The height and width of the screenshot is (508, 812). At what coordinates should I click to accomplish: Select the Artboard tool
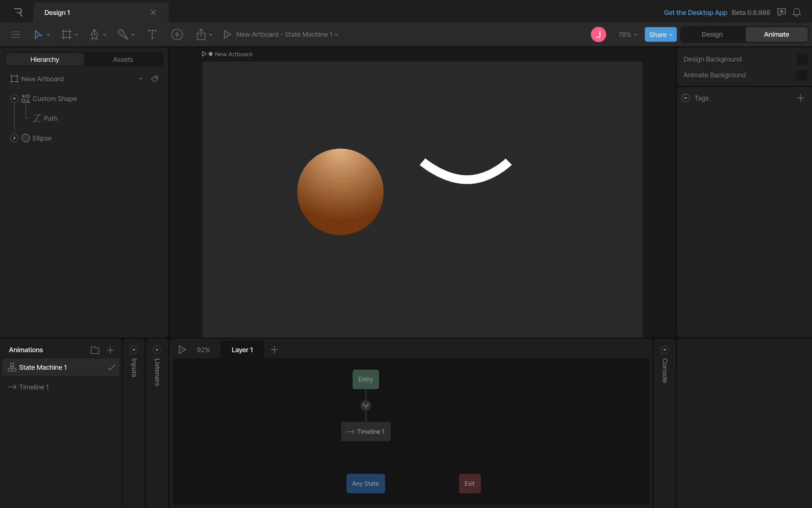pyautogui.click(x=66, y=35)
